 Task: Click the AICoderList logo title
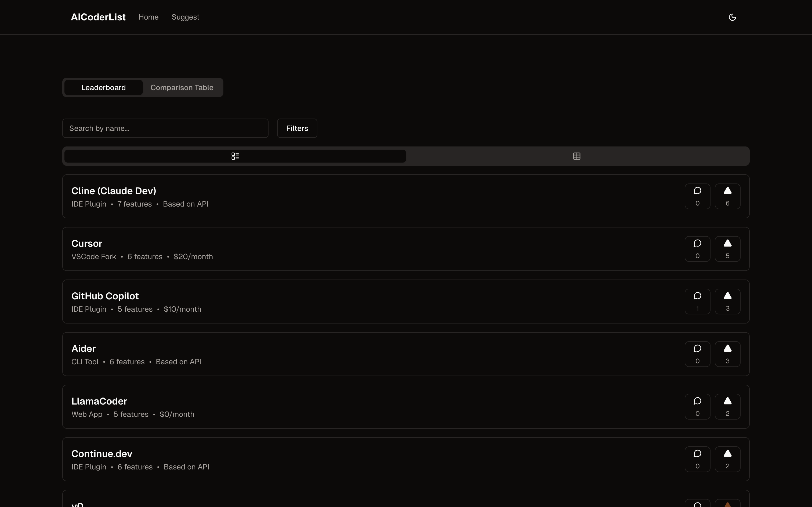tap(98, 17)
